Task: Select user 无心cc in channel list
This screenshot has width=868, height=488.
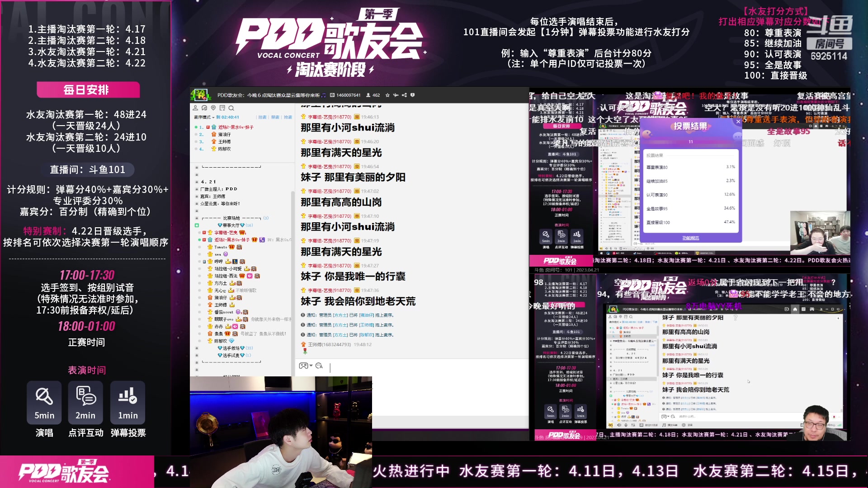Action: (220, 291)
